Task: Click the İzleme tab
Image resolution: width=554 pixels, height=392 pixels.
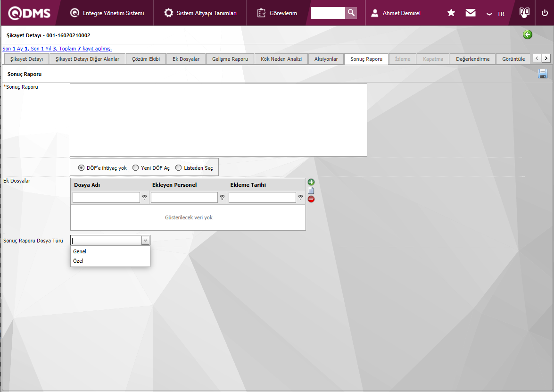Action: (403, 59)
